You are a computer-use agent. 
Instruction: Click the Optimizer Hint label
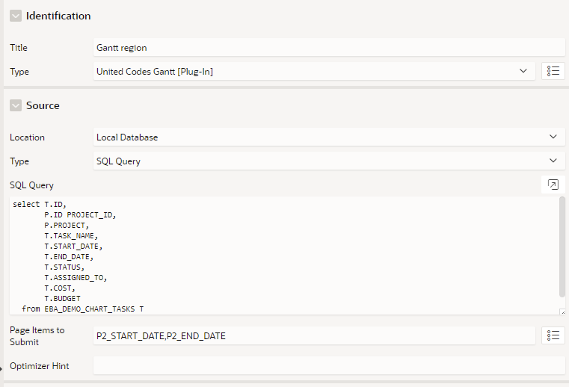pos(39,366)
